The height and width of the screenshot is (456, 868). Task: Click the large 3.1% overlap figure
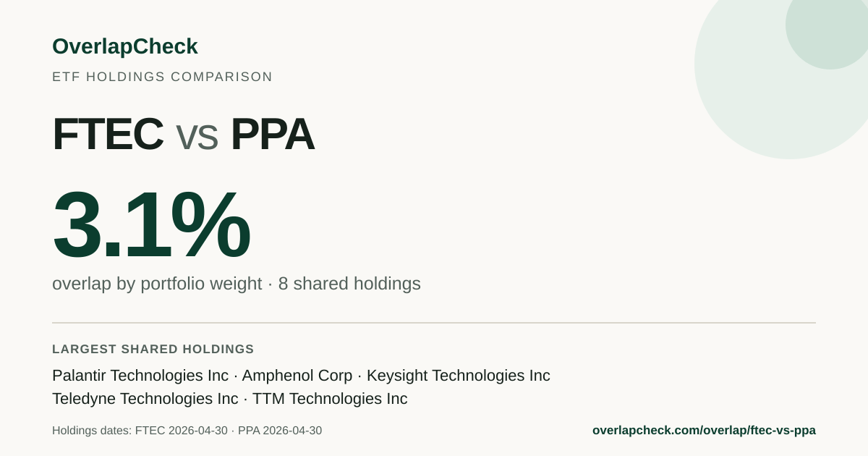click(151, 224)
